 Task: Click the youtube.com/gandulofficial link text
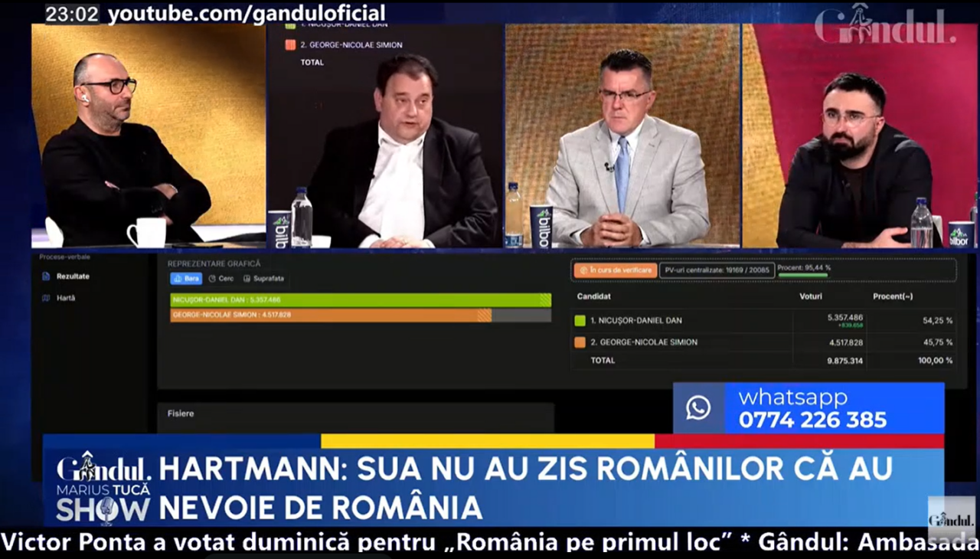tap(247, 14)
